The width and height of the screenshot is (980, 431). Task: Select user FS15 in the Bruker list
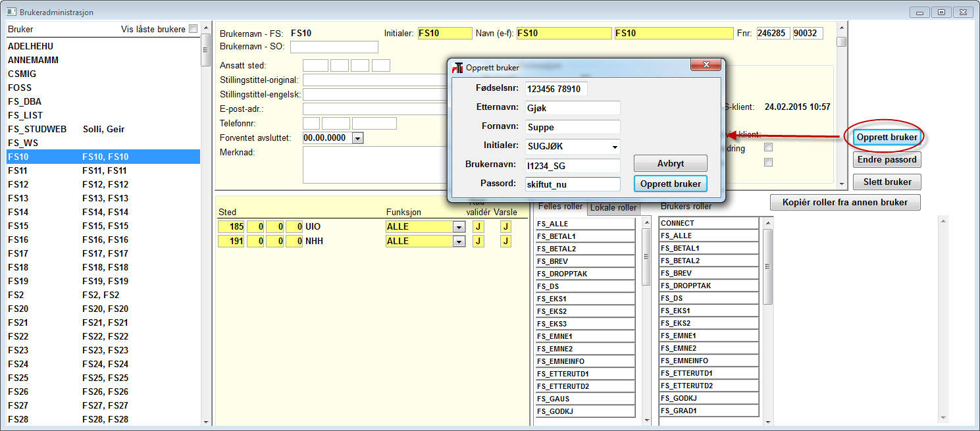(x=103, y=226)
